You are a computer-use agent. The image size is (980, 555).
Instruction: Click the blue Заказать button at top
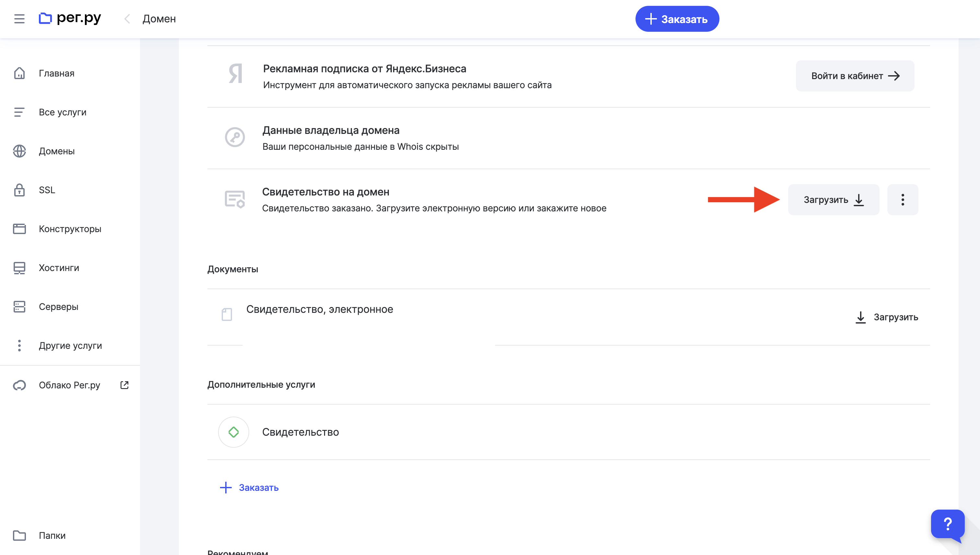click(677, 19)
